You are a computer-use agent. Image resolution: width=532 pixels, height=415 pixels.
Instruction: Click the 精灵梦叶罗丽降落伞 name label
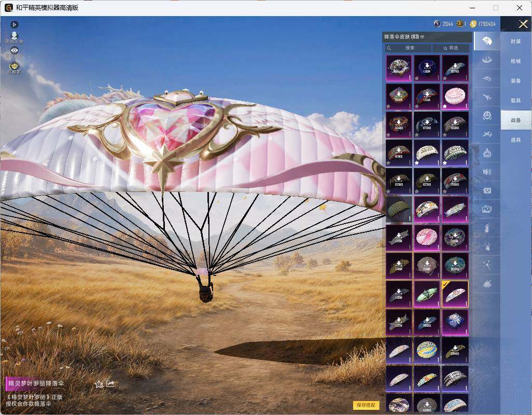click(x=36, y=383)
